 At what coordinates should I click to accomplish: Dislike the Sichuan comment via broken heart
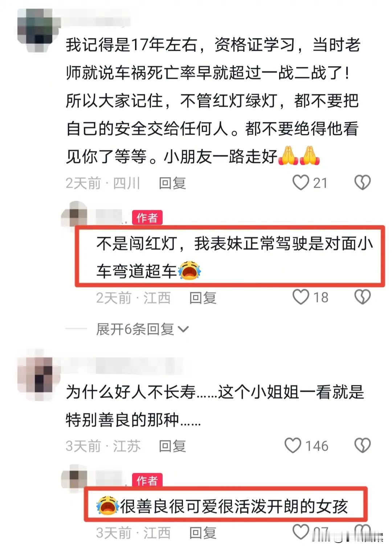pyautogui.click(x=362, y=183)
